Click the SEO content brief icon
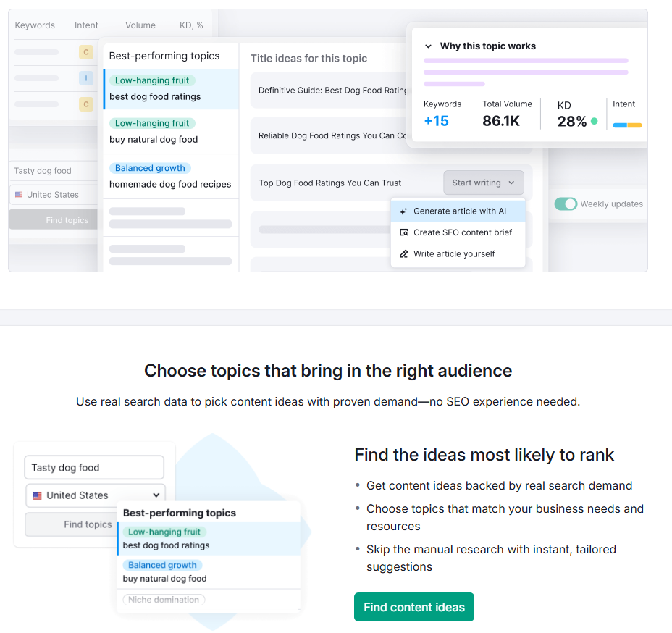 pos(403,232)
